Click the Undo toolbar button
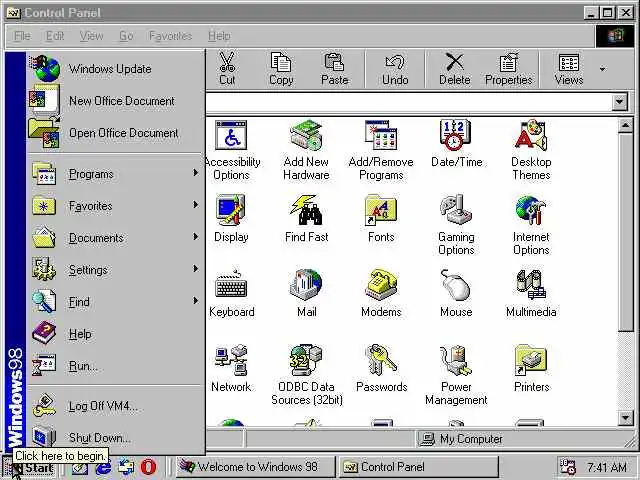The height and width of the screenshot is (480, 640). point(395,69)
